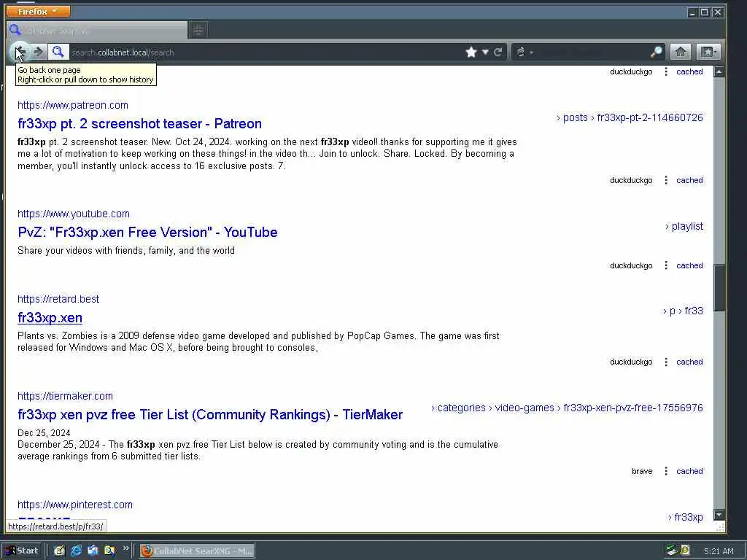Viewport: 747px width, 560px height.
Task: Open the Patreon fr33xp pt. 2 teaser result
Action: [139, 124]
